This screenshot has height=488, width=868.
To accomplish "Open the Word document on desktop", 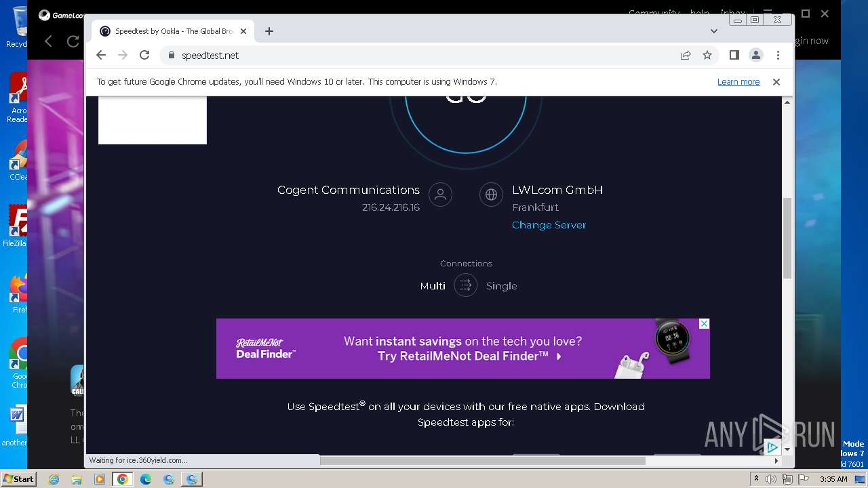I will (x=16, y=426).
